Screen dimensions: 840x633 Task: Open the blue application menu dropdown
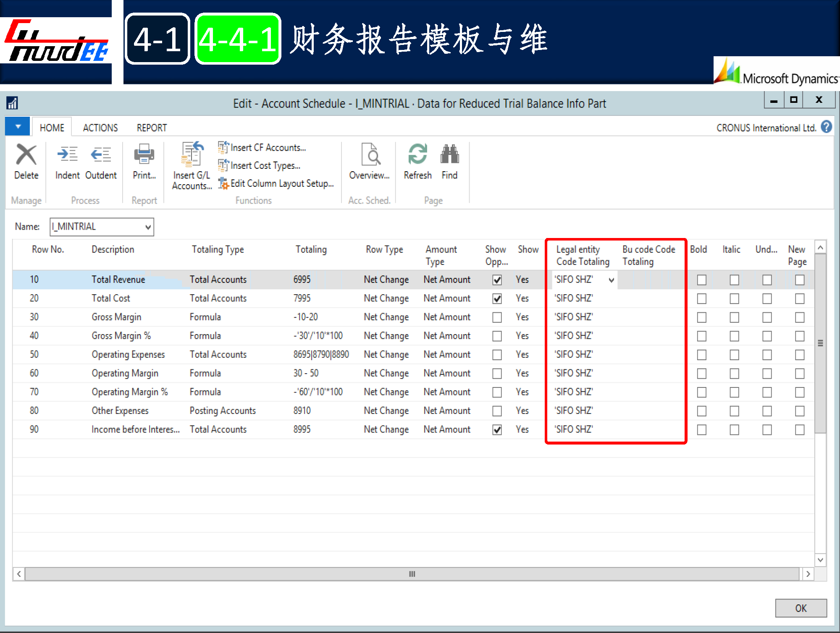click(18, 127)
